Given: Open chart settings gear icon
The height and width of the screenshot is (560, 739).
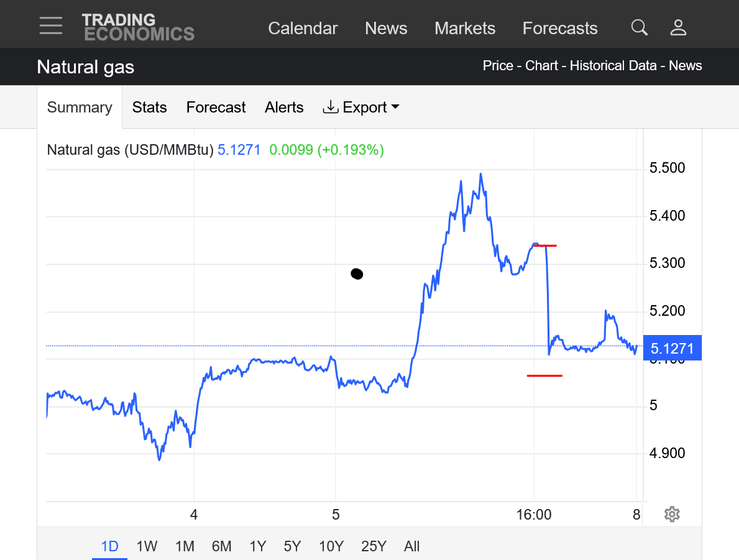Looking at the screenshot, I should [x=671, y=514].
